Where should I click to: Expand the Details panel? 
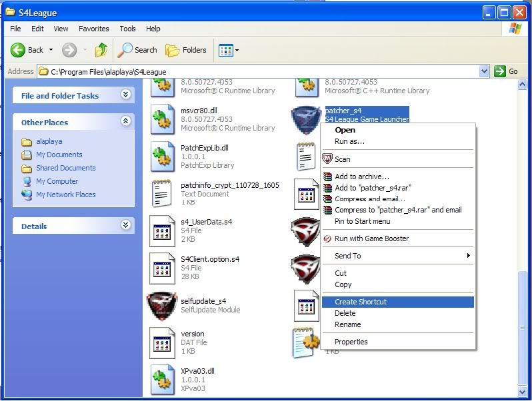click(x=126, y=224)
